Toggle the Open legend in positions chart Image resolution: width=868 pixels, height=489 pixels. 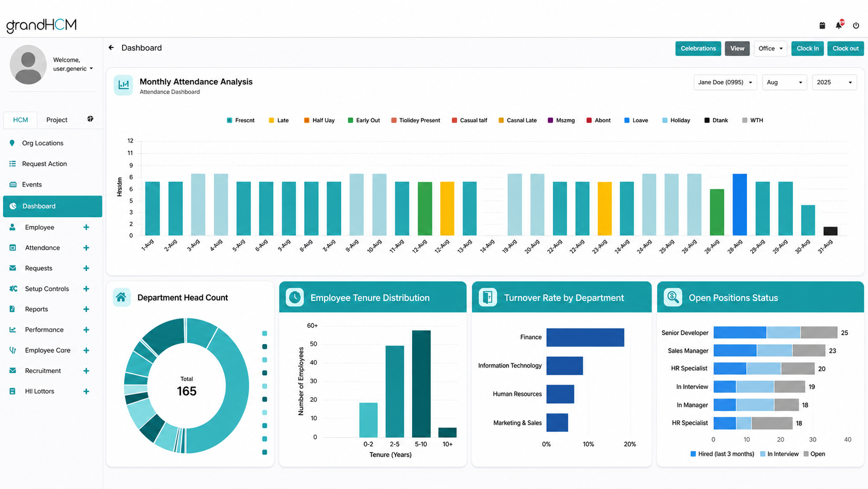pos(814,454)
